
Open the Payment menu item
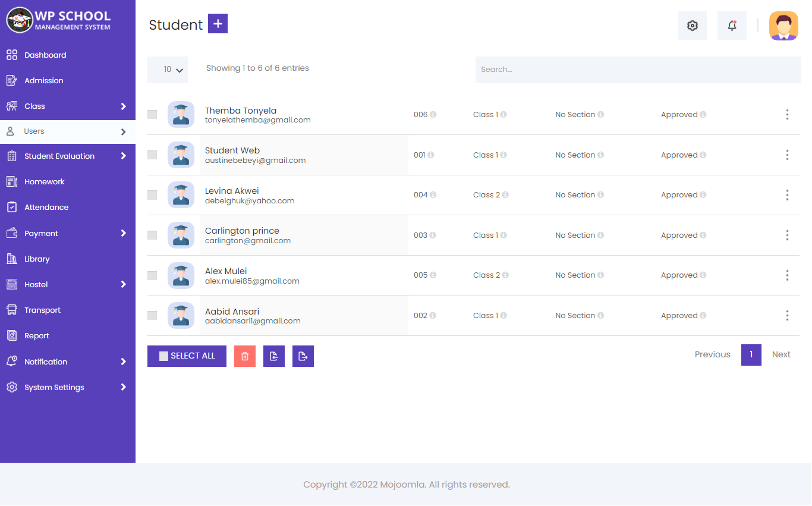point(42,232)
